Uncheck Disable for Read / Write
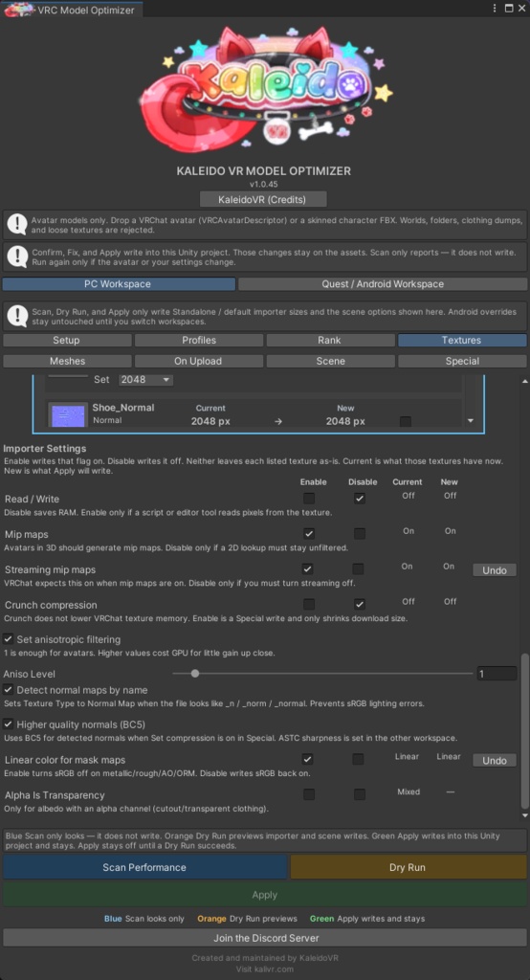 tap(360, 498)
